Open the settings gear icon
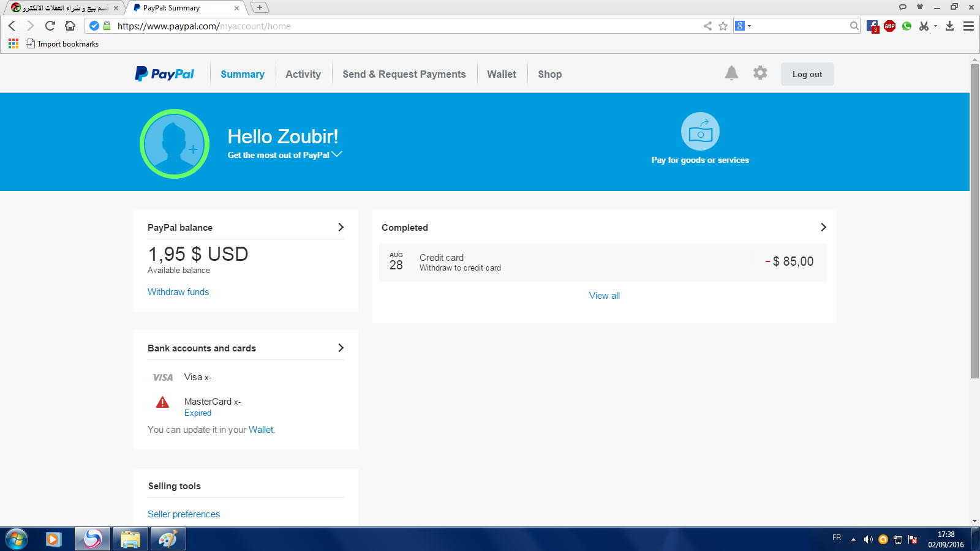This screenshot has width=980, height=551. (760, 73)
